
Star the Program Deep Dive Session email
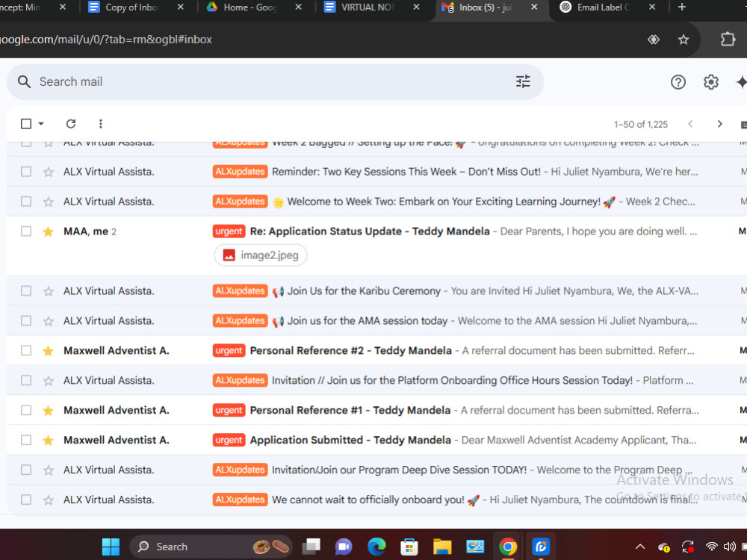[x=48, y=470]
